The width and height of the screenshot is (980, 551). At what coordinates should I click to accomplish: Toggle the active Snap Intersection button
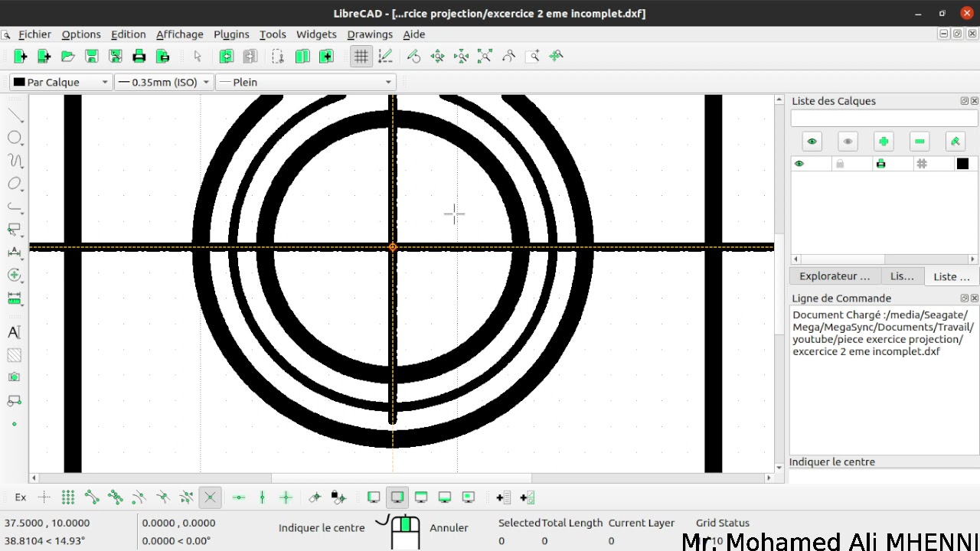click(210, 497)
